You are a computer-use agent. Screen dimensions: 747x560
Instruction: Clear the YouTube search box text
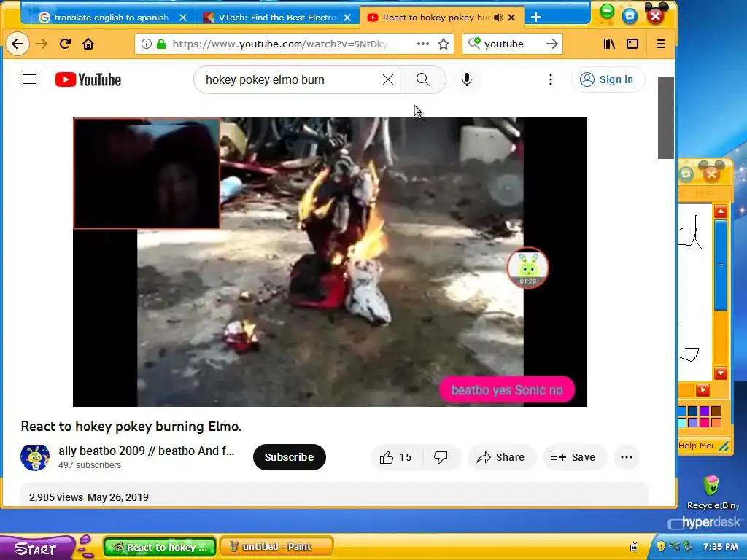click(x=388, y=79)
